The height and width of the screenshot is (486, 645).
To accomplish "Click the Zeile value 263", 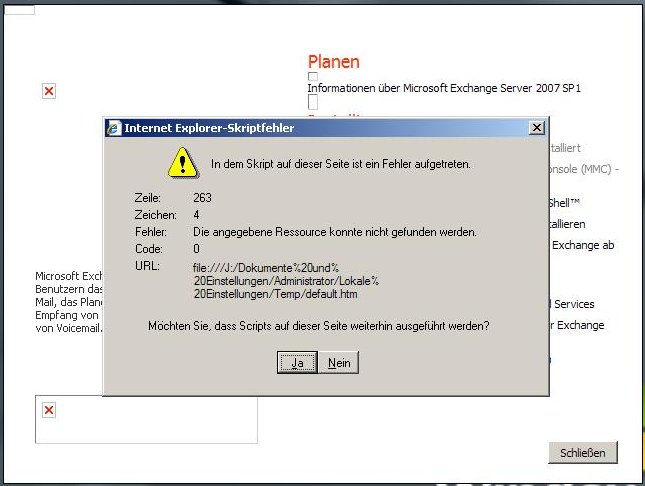I will pyautogui.click(x=202, y=198).
